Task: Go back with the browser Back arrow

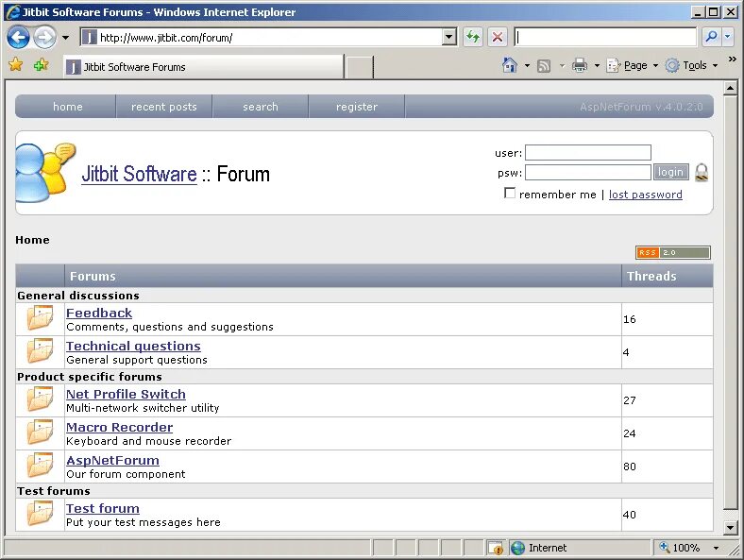Action: [18, 37]
